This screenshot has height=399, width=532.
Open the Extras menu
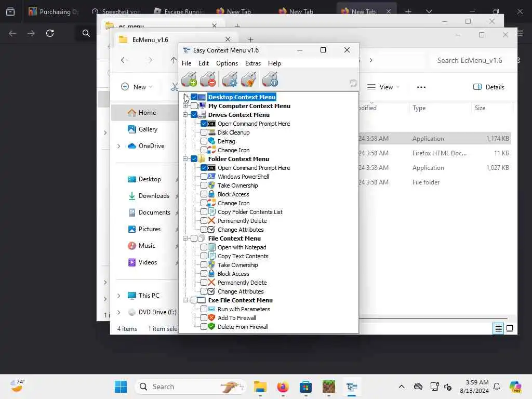tap(253, 63)
